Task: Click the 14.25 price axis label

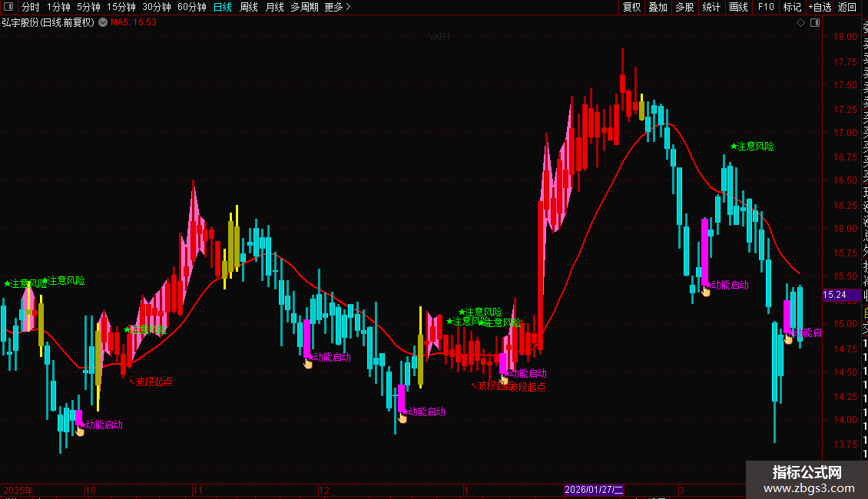Action: tap(845, 397)
